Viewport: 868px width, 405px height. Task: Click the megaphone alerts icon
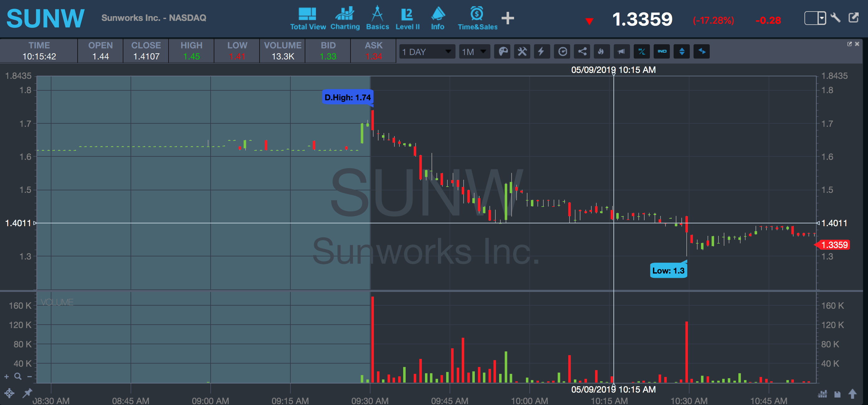[621, 51]
